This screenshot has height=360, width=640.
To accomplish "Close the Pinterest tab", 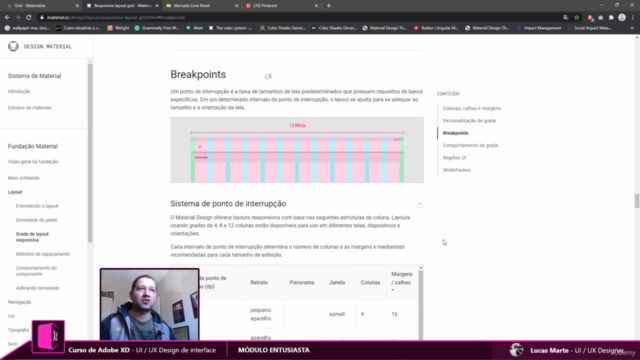I will (x=316, y=6).
